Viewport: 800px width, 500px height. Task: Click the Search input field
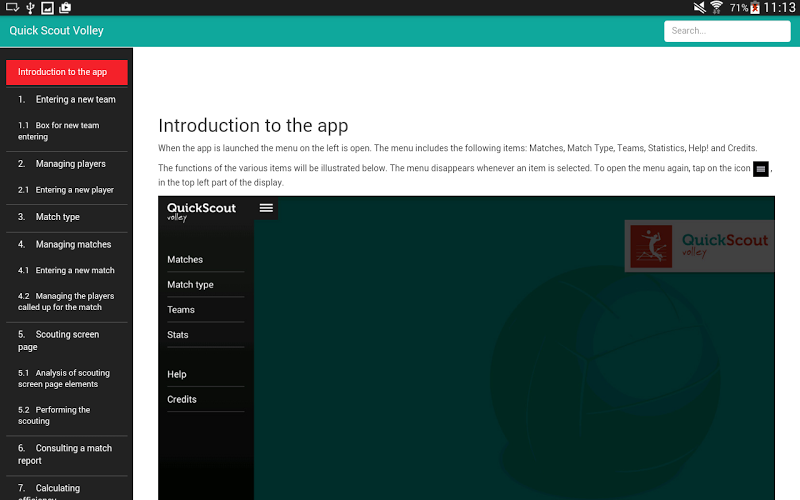[x=727, y=31]
